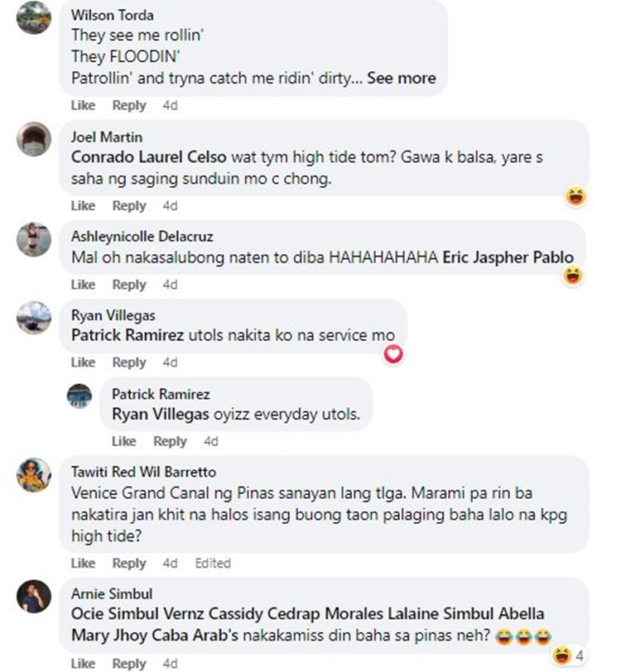621x672 pixels.
Task: View edit history via Edited label
Action: (213, 563)
